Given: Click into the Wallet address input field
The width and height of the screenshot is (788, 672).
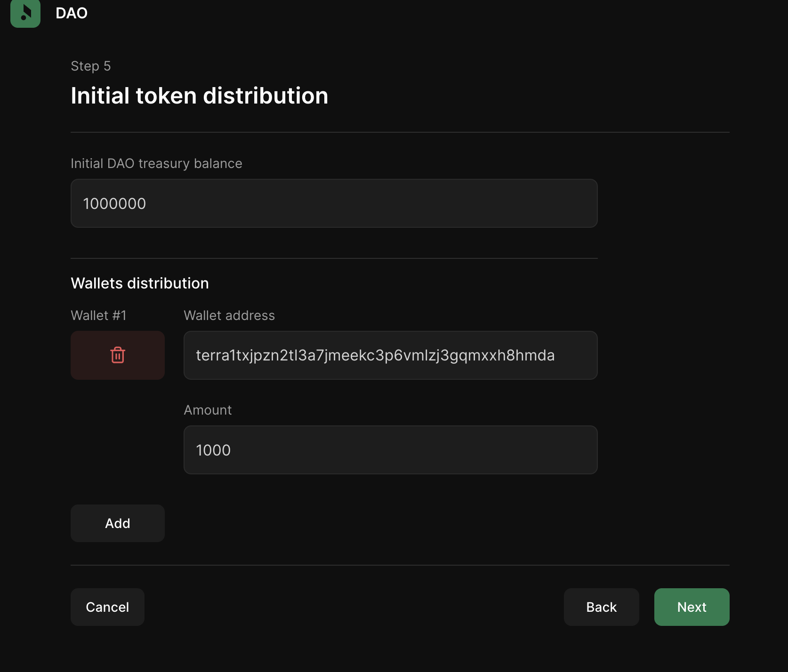Looking at the screenshot, I should [390, 355].
